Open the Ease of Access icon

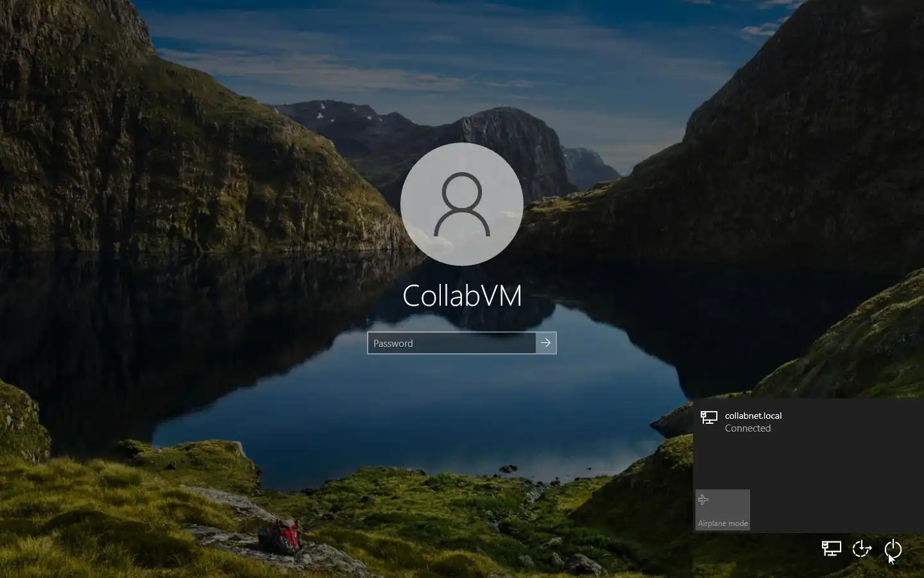click(x=862, y=549)
